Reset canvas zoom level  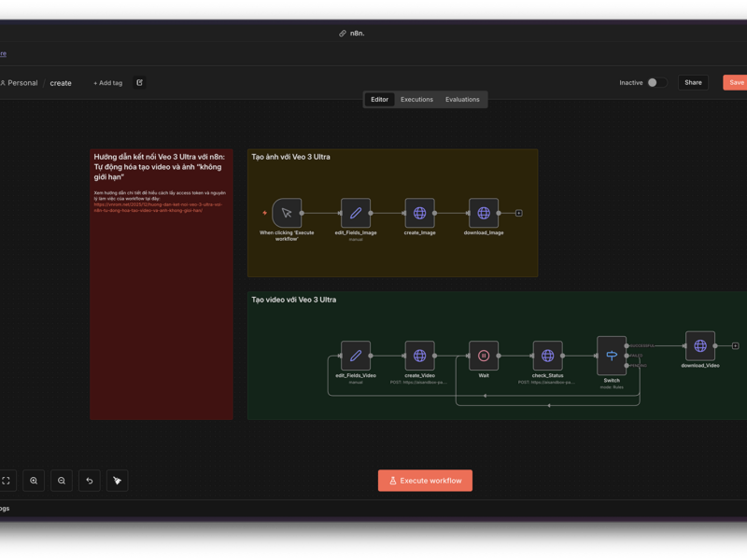coord(90,481)
